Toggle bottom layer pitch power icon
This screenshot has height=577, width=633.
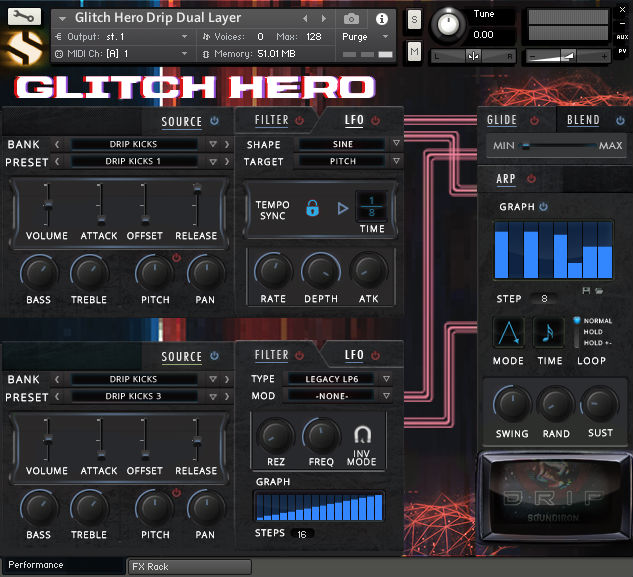pos(176,493)
